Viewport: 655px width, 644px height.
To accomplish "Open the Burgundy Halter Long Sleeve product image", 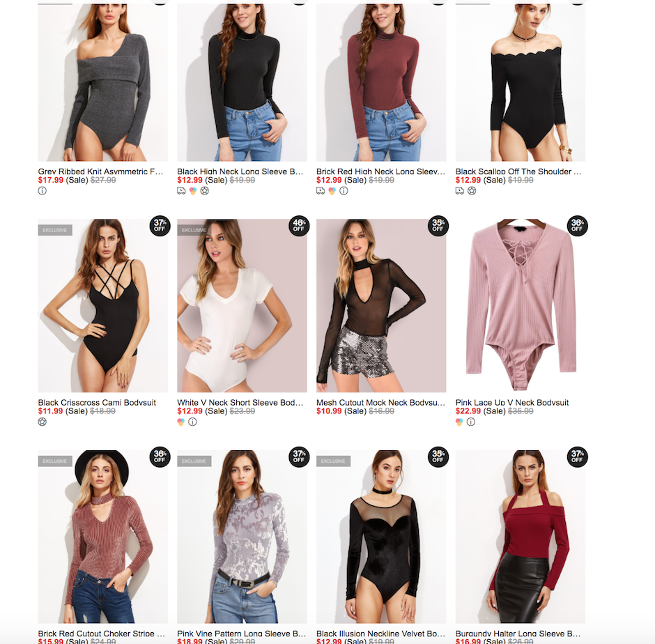I will tap(520, 537).
